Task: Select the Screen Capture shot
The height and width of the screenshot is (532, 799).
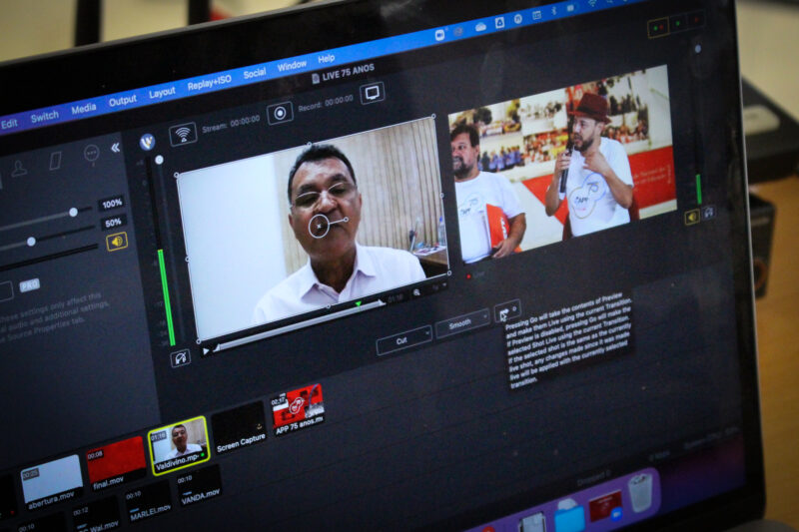Action: pos(239,426)
